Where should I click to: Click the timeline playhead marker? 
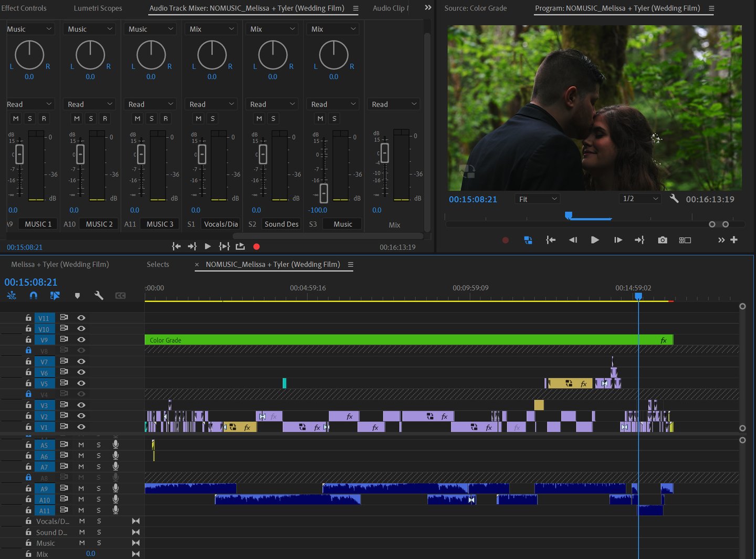pos(638,296)
